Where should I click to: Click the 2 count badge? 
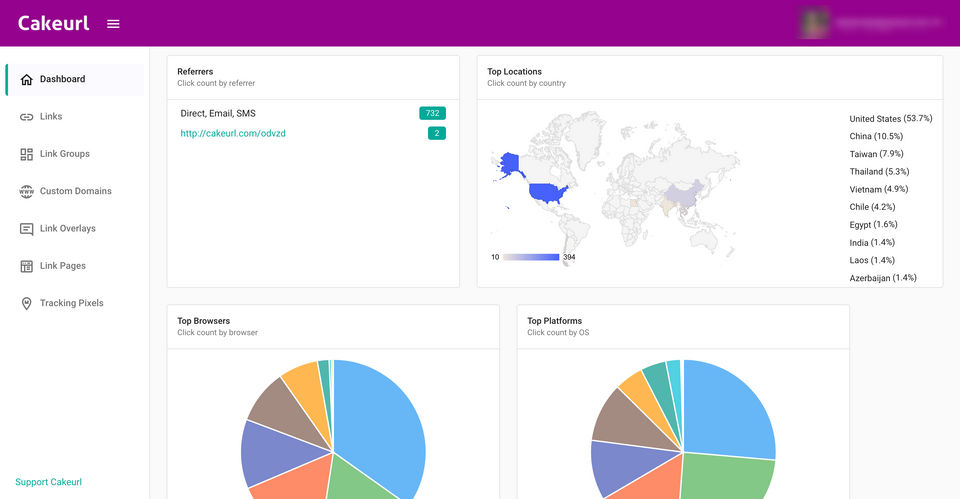437,133
